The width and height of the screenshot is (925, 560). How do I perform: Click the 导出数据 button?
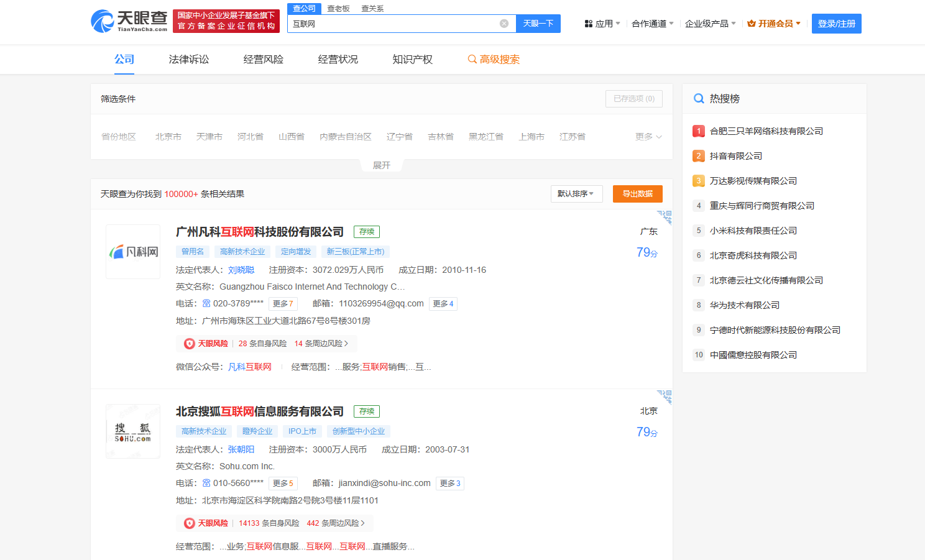coord(638,194)
